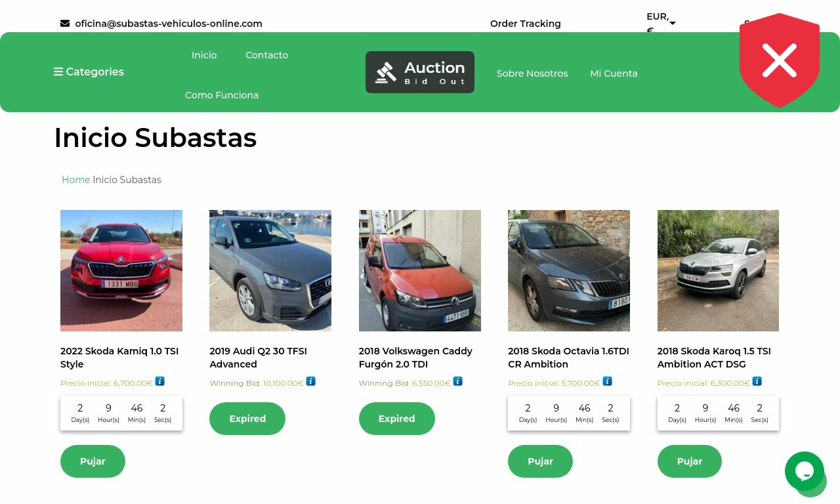840x504 pixels.
Task: Open Mi Cuenta menu item
Action: point(614,73)
